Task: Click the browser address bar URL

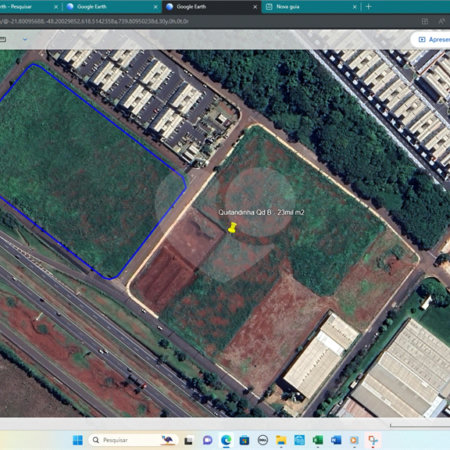Action: tap(95, 21)
